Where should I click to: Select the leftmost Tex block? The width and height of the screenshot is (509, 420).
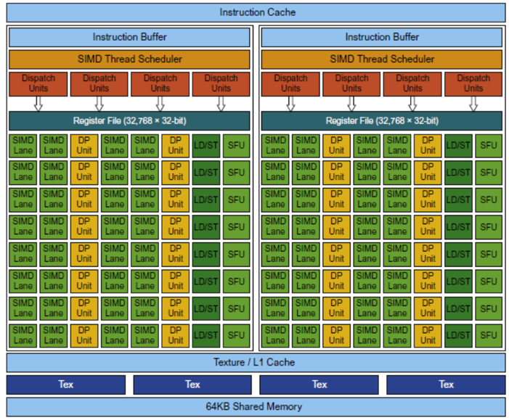point(66,384)
